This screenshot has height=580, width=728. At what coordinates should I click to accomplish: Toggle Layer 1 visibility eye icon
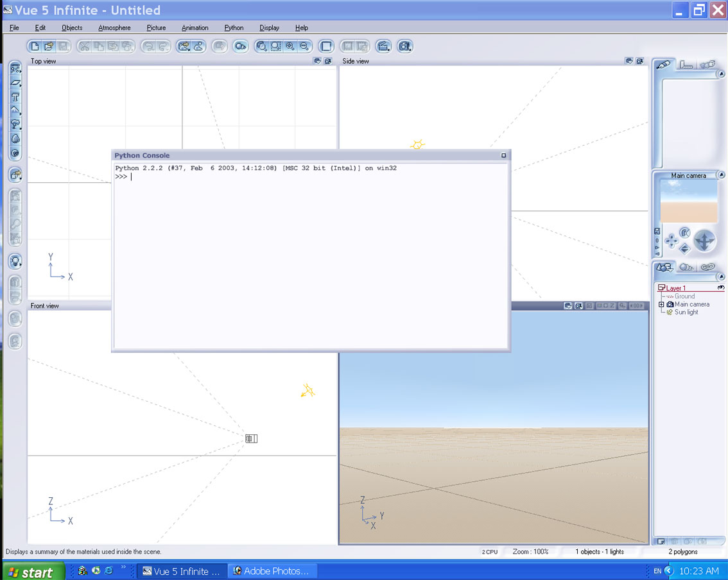[x=720, y=288]
